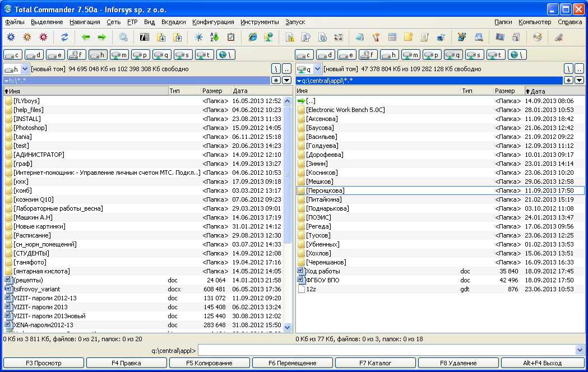Click the document with warning sign icon
This screenshot has height=372, width=588.
pos(290,37)
